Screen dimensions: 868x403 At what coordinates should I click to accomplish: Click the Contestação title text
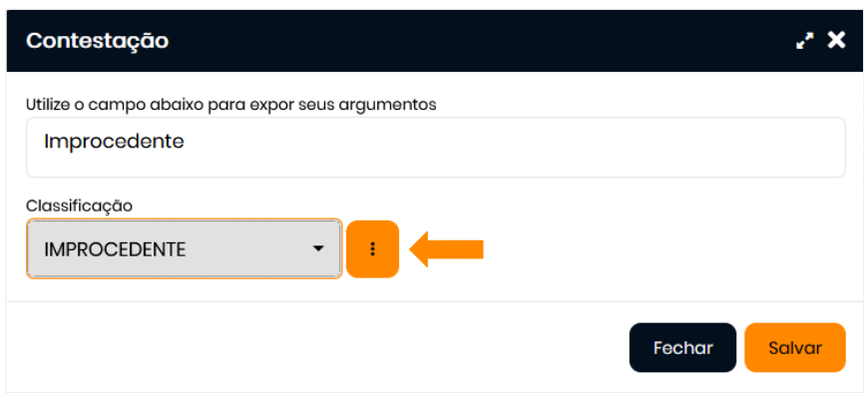pos(97,41)
